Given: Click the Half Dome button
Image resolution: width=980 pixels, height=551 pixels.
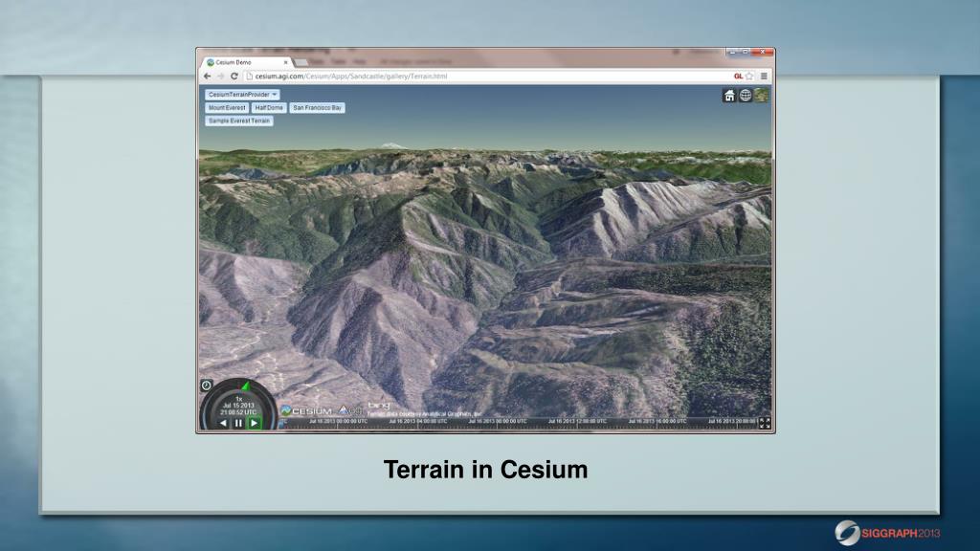Looking at the screenshot, I should click(x=269, y=107).
